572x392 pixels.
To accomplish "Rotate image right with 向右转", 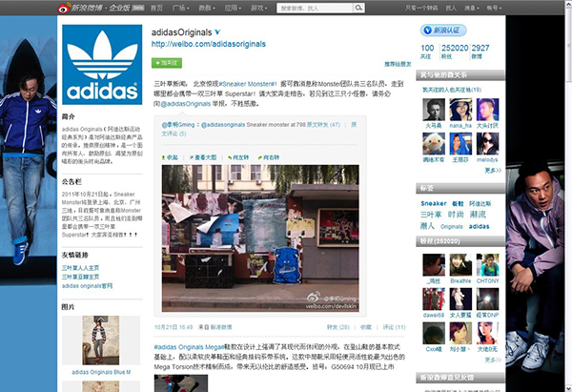I will tap(269, 157).
